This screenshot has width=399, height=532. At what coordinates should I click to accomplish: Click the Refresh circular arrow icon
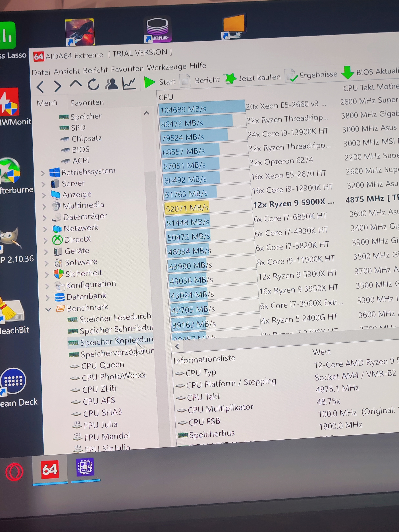pyautogui.click(x=93, y=84)
